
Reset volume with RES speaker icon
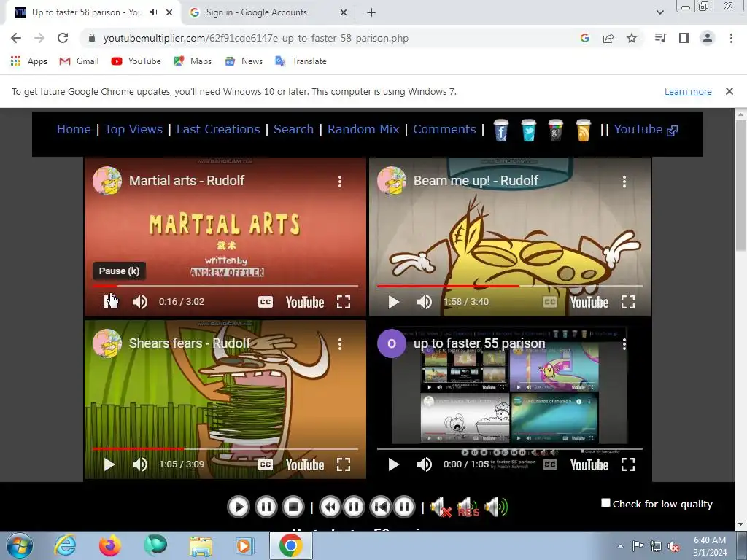468,507
